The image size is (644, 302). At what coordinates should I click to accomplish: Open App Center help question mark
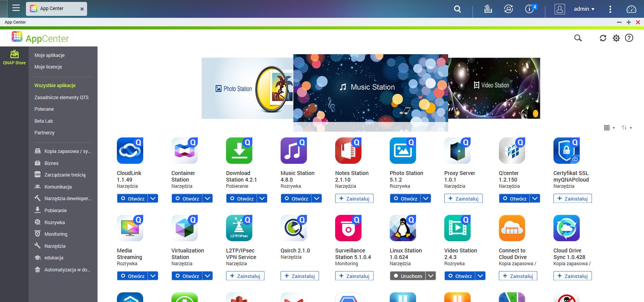point(629,38)
